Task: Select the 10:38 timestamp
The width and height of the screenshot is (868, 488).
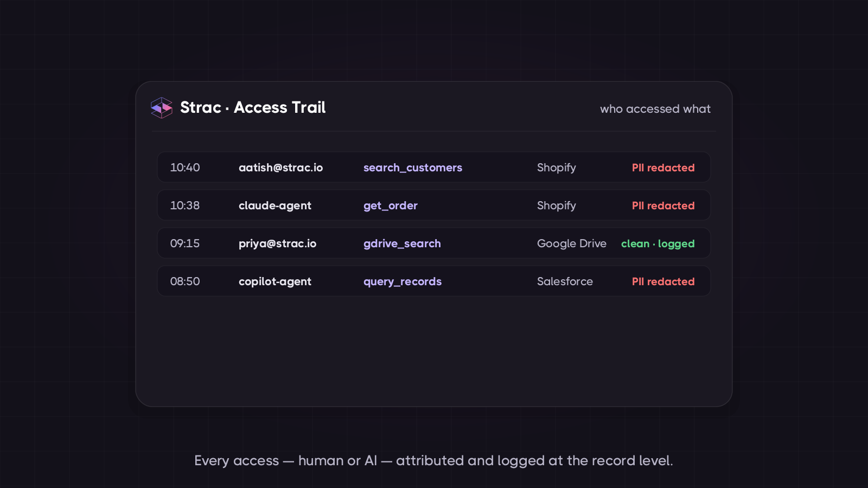Action: click(x=185, y=206)
